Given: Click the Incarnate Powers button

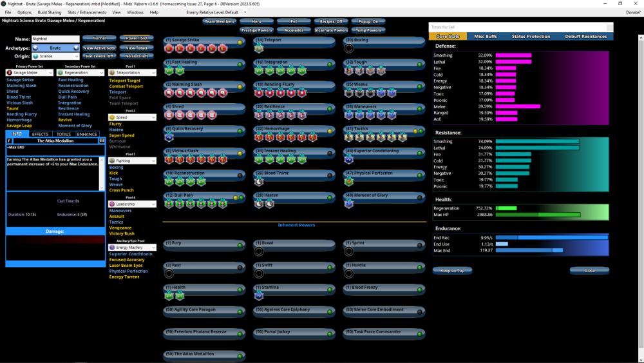Looking at the screenshot, I should pyautogui.click(x=332, y=30).
